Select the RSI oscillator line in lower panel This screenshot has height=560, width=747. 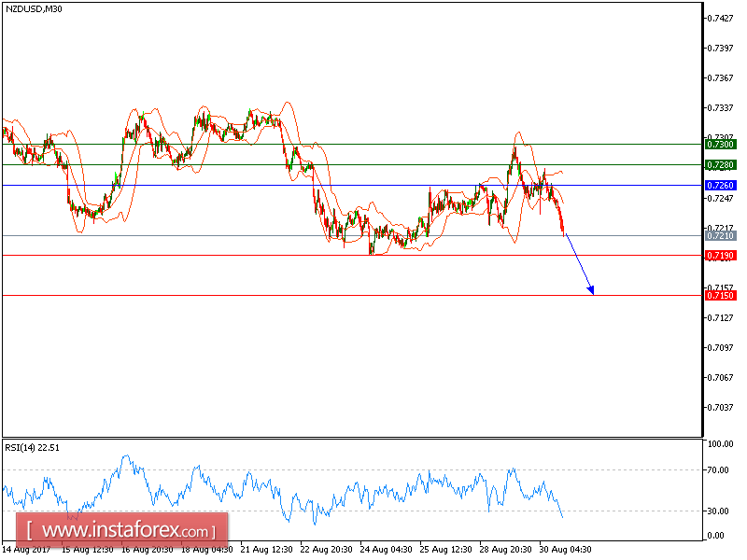280,485
